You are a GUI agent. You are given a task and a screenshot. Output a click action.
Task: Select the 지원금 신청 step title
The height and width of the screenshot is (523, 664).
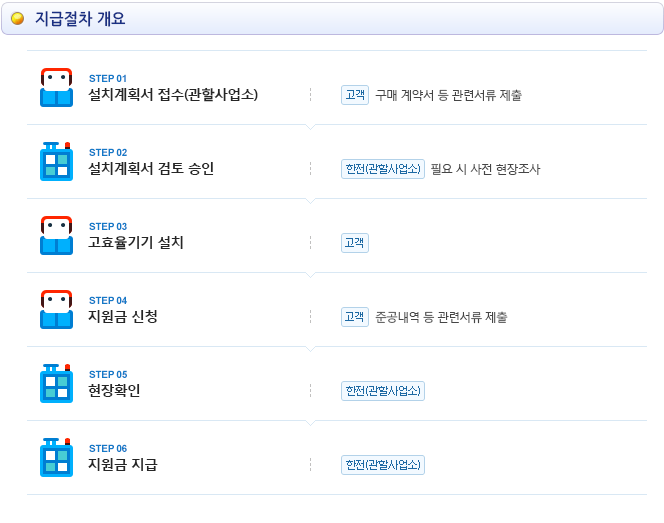point(123,316)
